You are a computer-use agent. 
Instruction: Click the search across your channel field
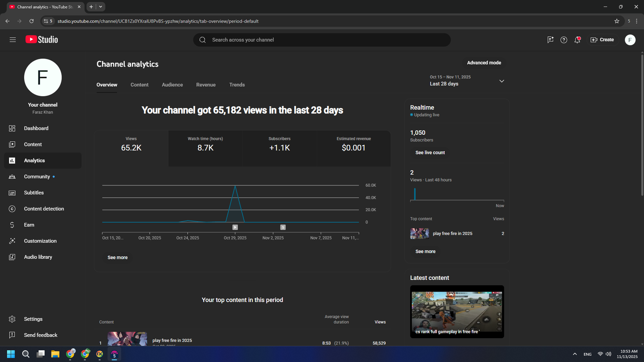coord(322,40)
